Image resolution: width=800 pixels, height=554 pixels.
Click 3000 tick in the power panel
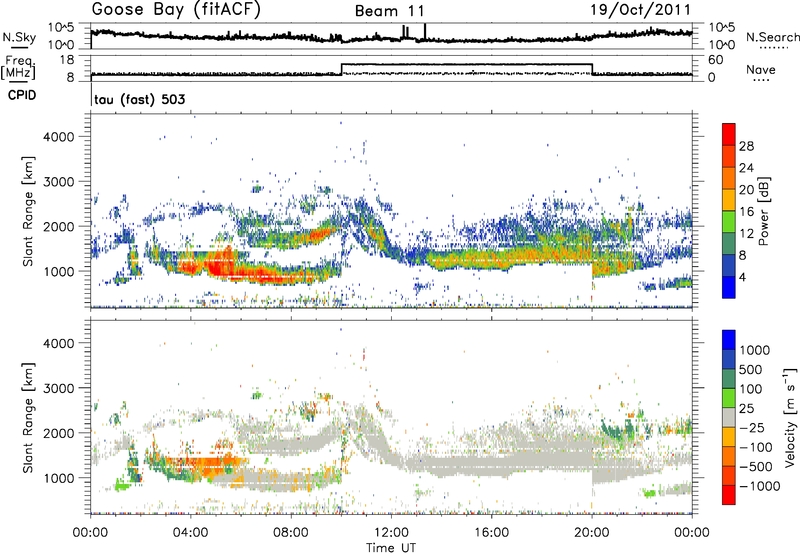pos(59,182)
